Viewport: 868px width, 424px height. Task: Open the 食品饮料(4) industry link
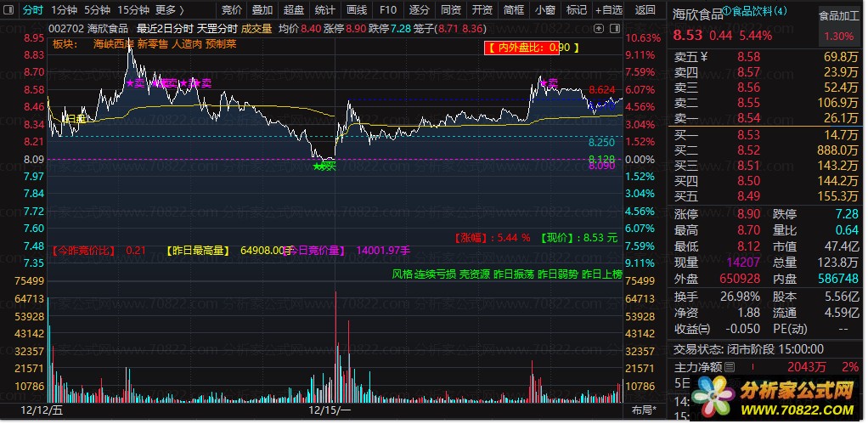pos(760,11)
